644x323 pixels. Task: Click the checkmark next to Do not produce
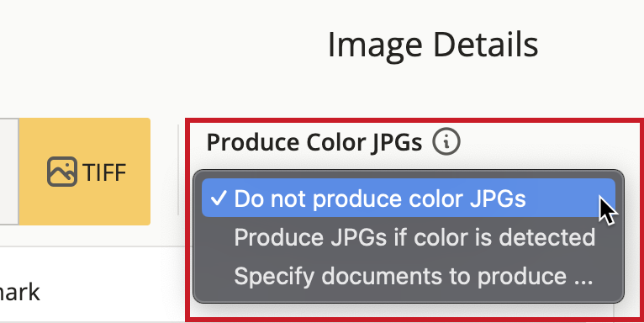pos(219,198)
